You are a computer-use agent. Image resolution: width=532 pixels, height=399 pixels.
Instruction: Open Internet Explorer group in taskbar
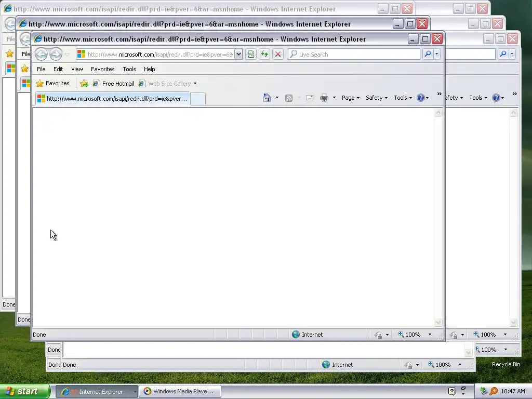97,392
